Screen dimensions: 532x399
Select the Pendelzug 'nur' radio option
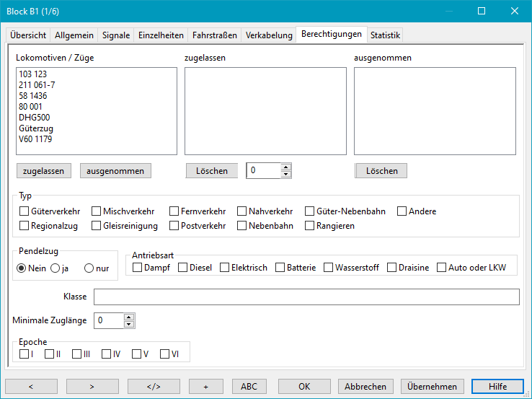pyautogui.click(x=89, y=268)
